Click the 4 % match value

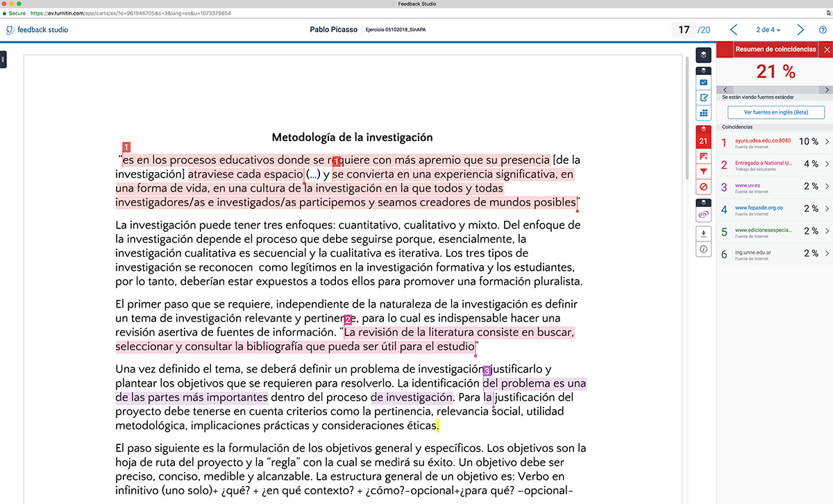click(x=811, y=164)
